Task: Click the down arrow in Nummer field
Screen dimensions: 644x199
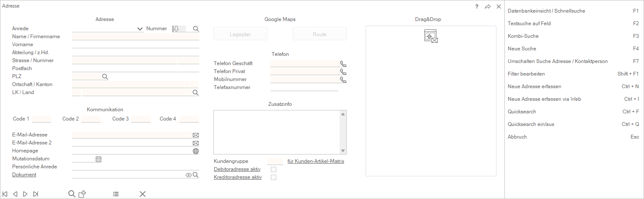Action: pos(177,29)
